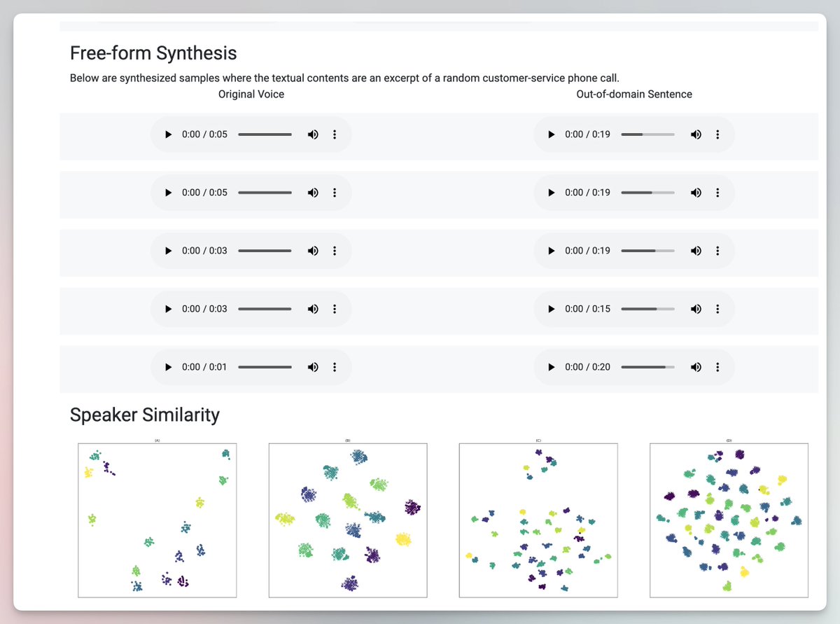Viewport: 840px width, 624px height.
Task: Show more options for the first Original Voice player
Action: 335,134
